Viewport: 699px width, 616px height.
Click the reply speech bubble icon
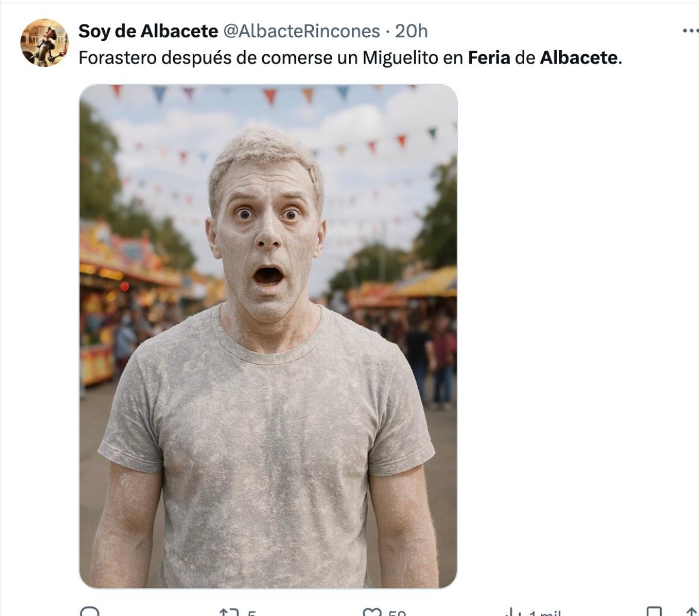90,611
